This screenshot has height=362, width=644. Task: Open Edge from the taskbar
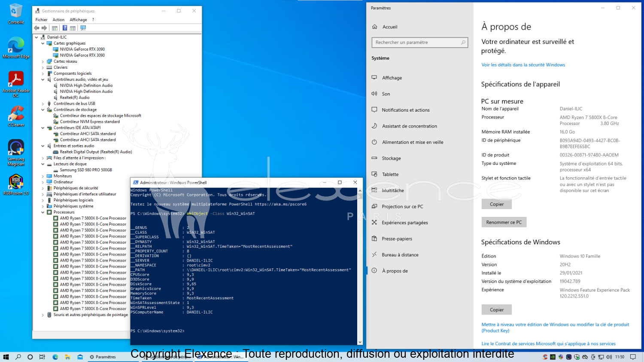[55, 357]
